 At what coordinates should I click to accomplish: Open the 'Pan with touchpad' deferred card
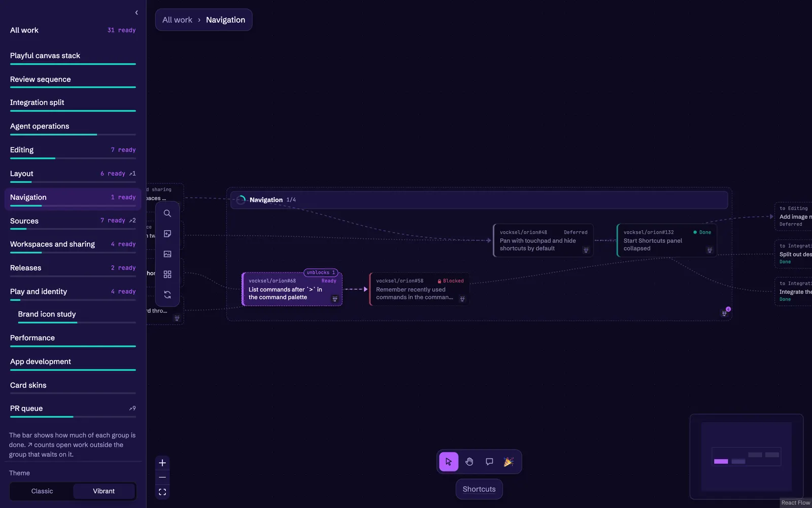[x=543, y=240]
